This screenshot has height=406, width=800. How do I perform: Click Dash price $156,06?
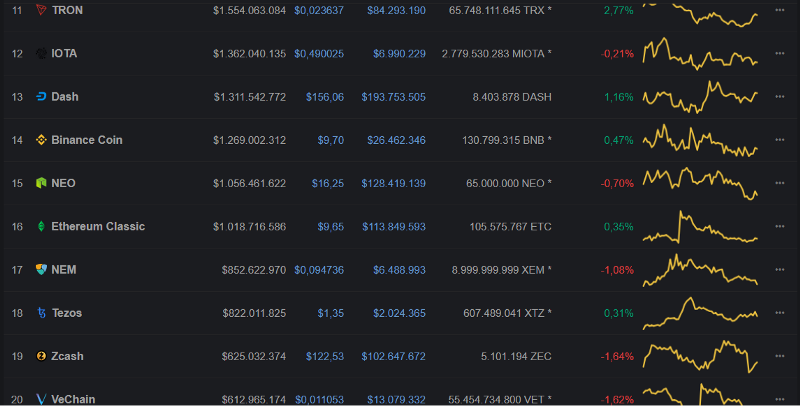point(325,97)
